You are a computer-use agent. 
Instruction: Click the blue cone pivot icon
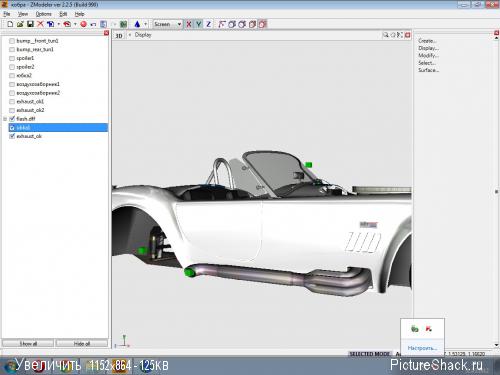(x=137, y=24)
